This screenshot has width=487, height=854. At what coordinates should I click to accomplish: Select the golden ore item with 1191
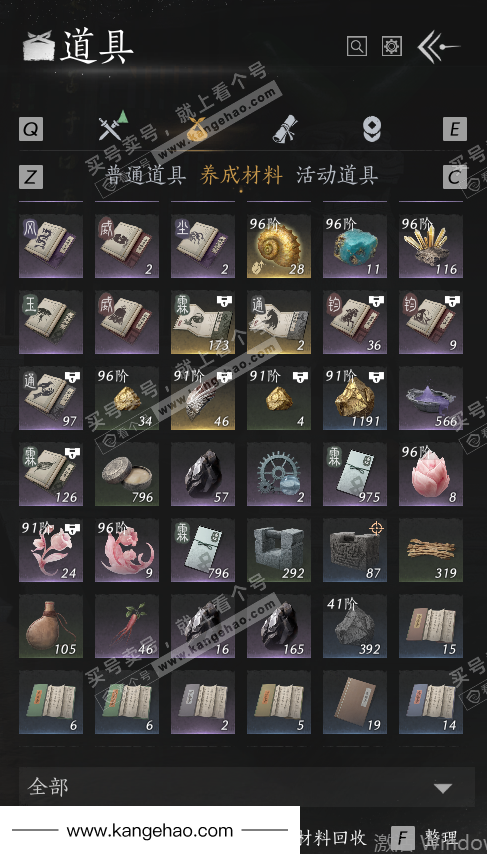(x=355, y=398)
